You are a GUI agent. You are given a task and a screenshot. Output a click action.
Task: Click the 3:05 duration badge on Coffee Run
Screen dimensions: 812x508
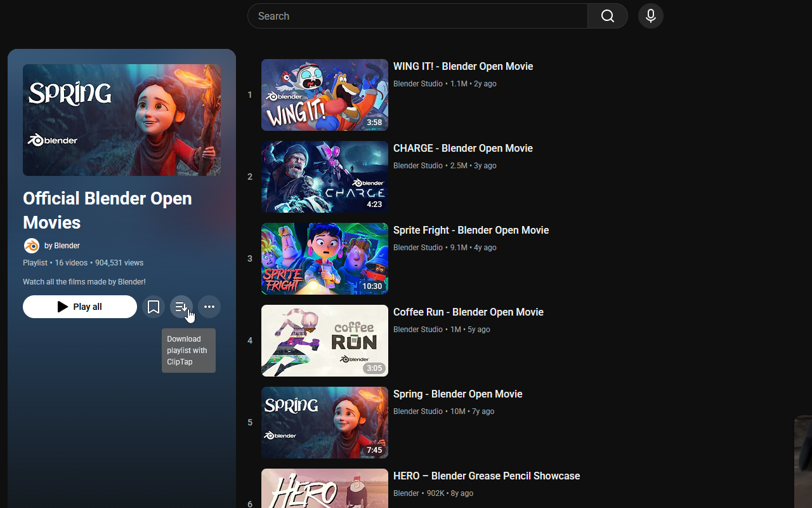click(374, 368)
